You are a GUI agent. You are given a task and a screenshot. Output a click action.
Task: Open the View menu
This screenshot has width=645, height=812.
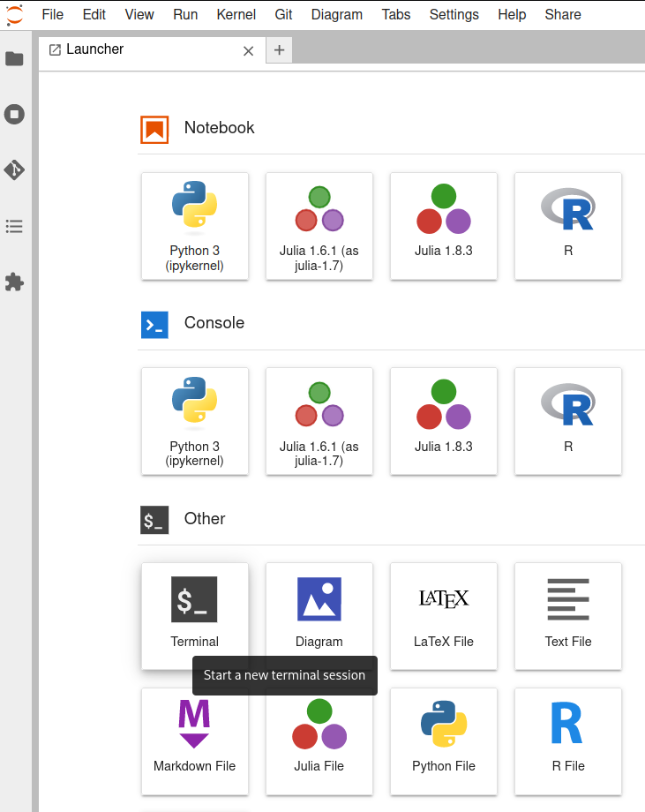tap(139, 14)
